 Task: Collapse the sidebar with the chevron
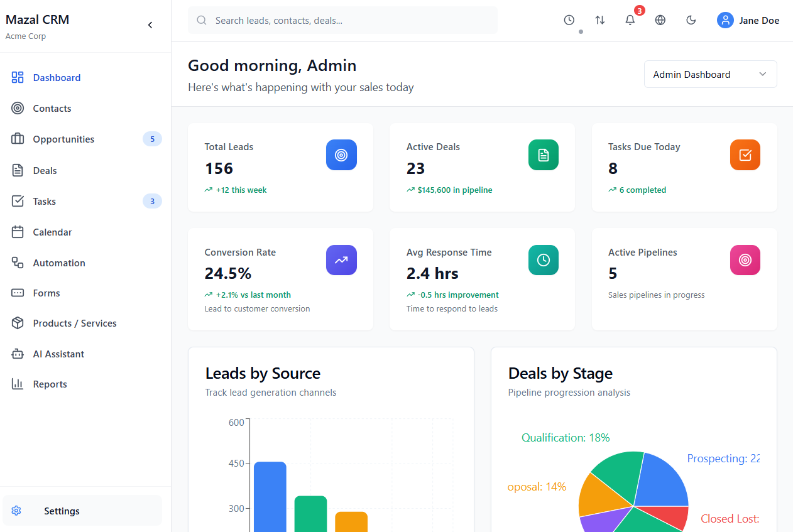(150, 25)
